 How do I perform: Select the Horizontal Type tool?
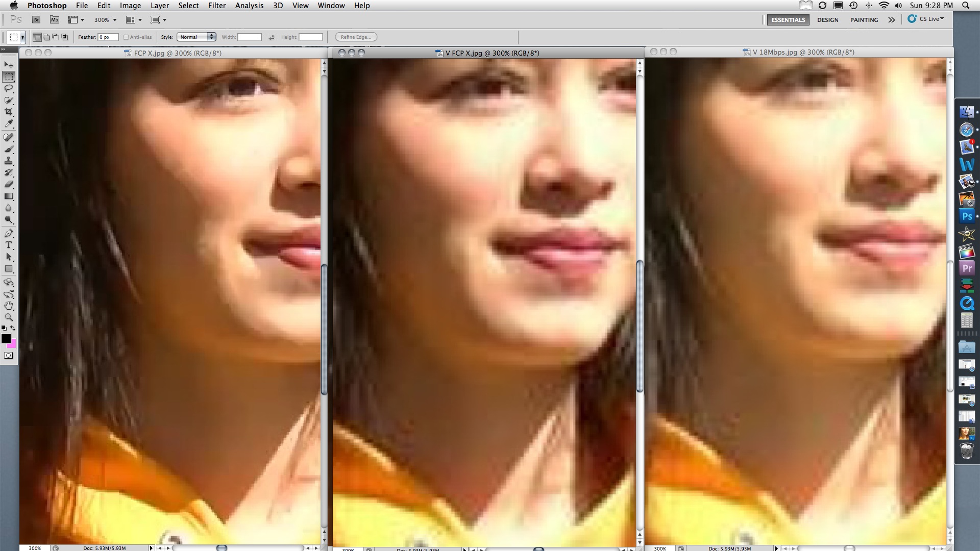tap(9, 245)
